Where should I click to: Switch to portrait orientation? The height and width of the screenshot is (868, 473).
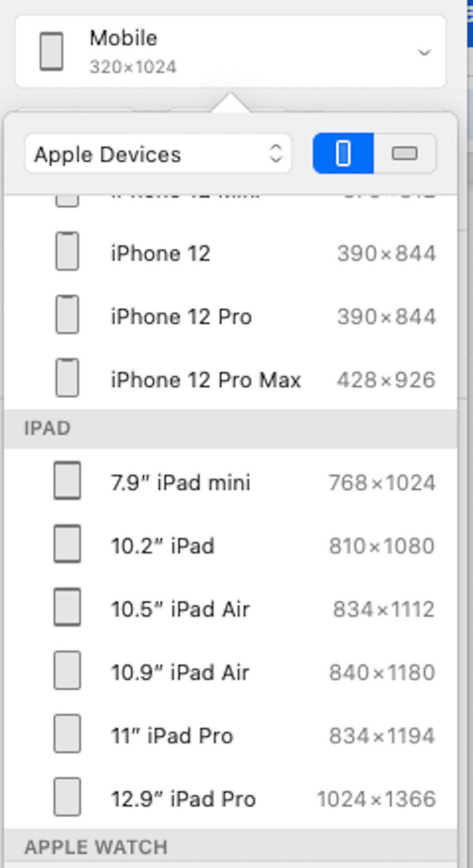point(344,153)
